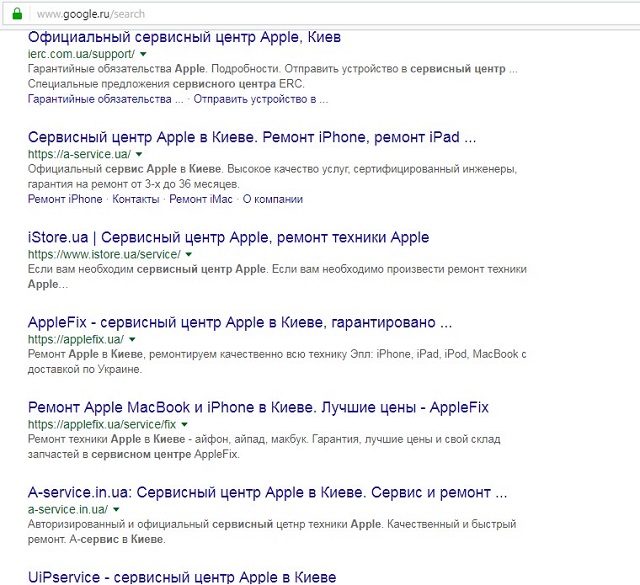Screen dimensions: 640x585
Task: Click the green URL https://www.istore.ua/service/
Action: point(104,254)
